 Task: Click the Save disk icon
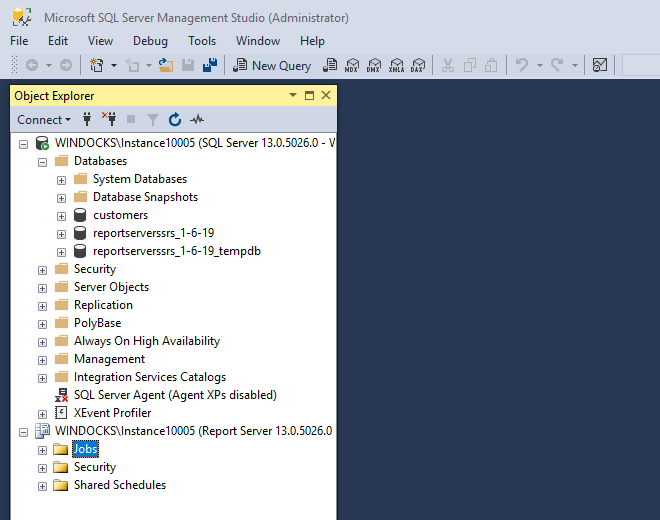coord(188,65)
